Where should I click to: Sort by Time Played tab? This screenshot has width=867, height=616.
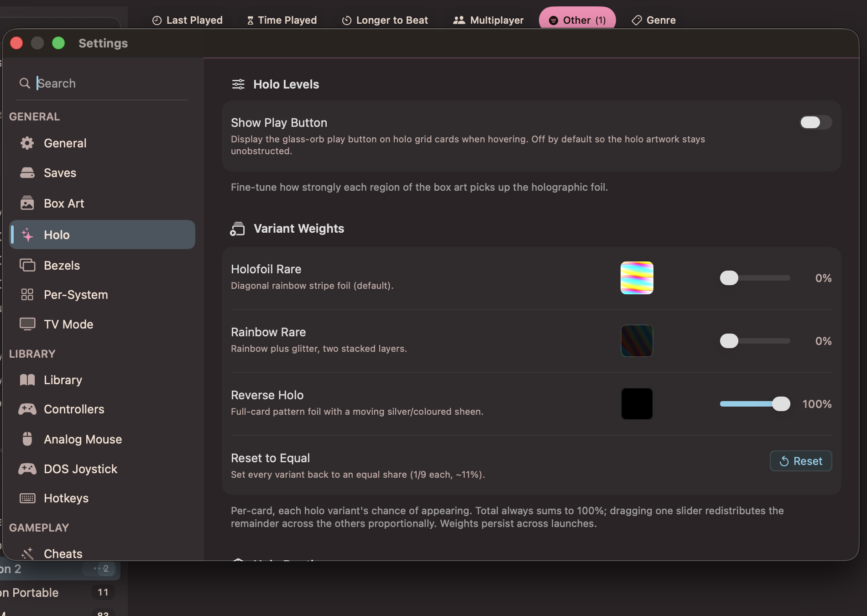[282, 20]
